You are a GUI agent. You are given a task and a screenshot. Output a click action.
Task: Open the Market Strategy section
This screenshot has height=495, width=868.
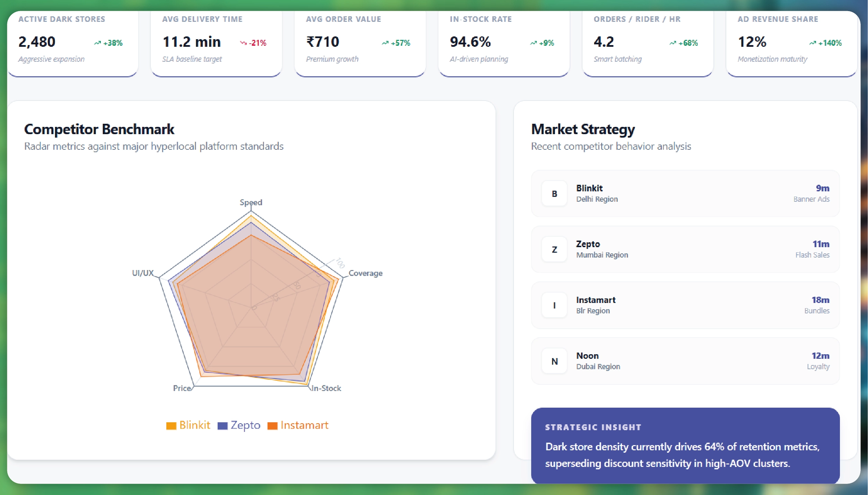(x=583, y=129)
